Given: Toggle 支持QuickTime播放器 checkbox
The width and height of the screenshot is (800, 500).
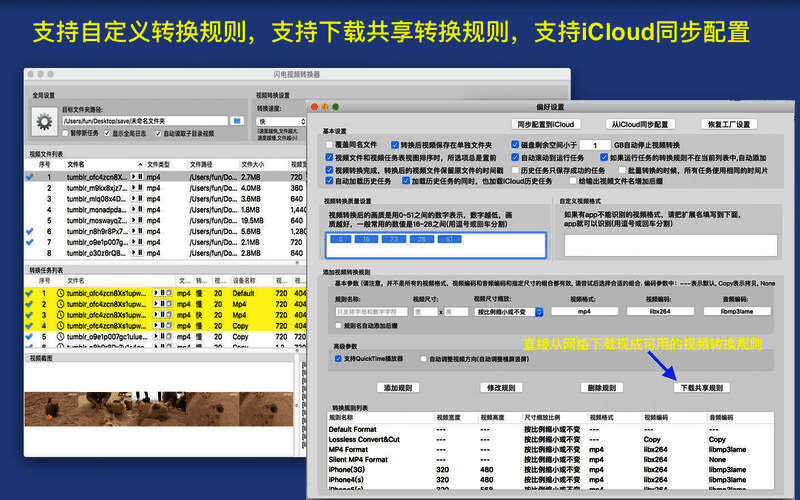Looking at the screenshot, I should click(339, 358).
